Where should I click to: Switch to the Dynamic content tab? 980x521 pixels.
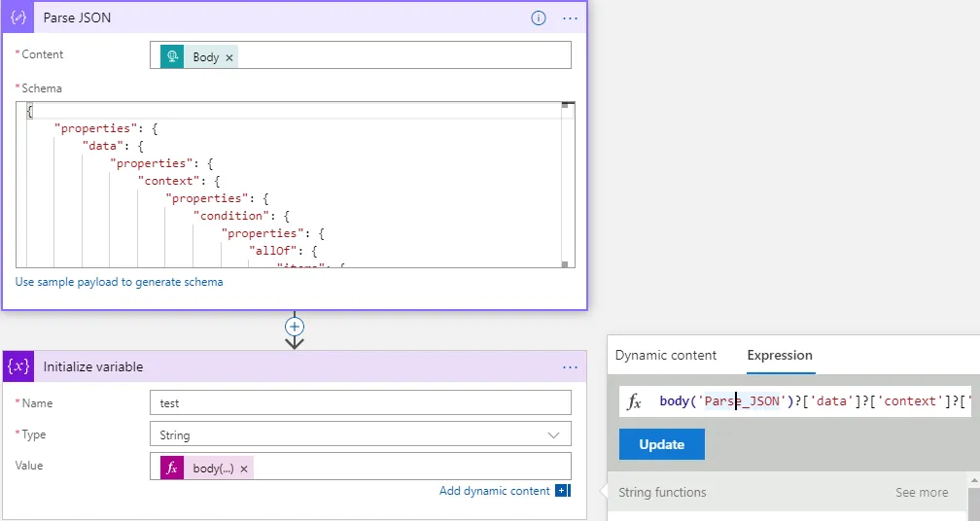coord(666,355)
